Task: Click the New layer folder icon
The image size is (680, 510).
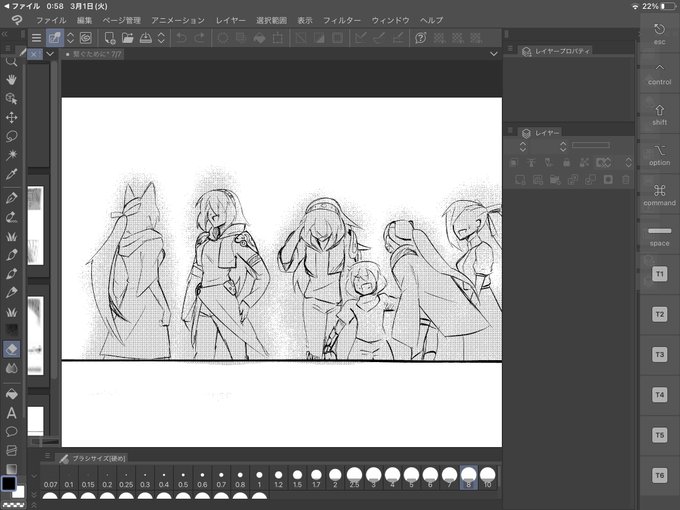Action: tap(555, 180)
